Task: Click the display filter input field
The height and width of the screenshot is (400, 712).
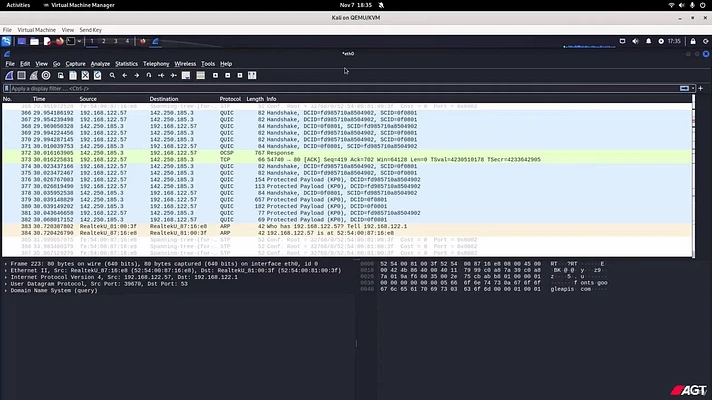Action: 344,89
